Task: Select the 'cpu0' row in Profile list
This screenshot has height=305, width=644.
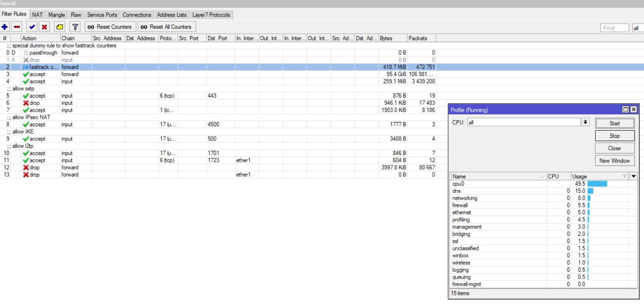Action: point(544,184)
